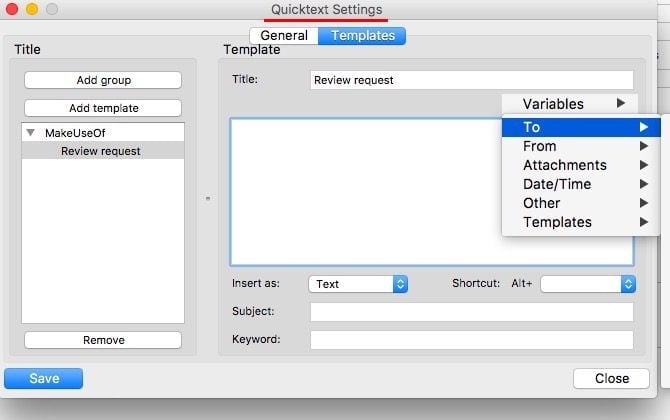
Task: Select the Review request template row
Action: tap(103, 151)
